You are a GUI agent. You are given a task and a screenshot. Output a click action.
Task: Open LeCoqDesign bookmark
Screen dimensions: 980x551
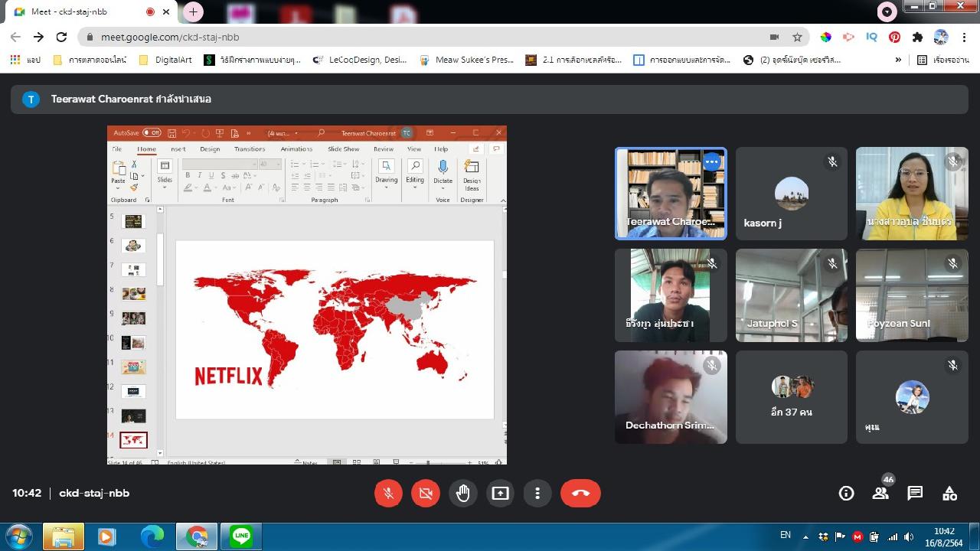tap(361, 60)
